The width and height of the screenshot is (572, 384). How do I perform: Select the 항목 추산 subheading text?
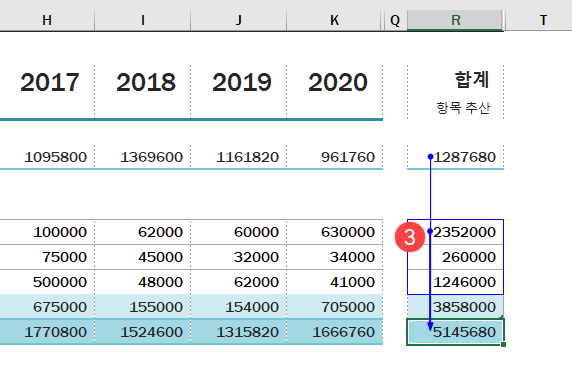click(x=463, y=108)
